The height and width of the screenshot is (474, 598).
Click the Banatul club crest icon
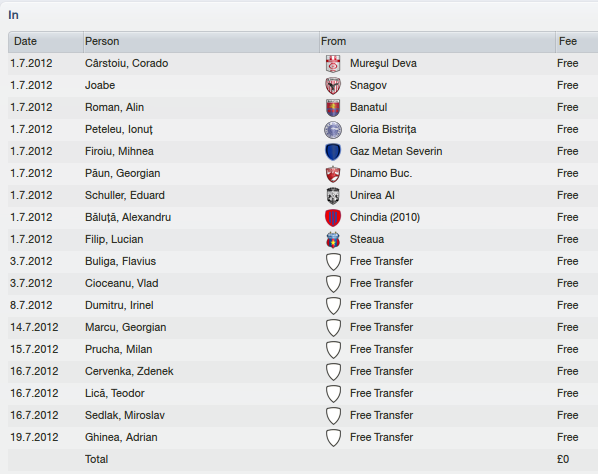pyautogui.click(x=333, y=108)
